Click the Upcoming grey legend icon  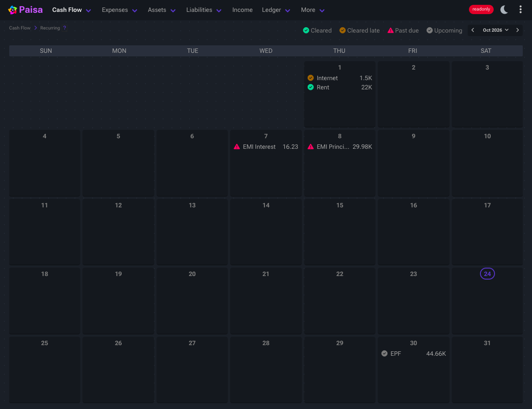click(429, 30)
